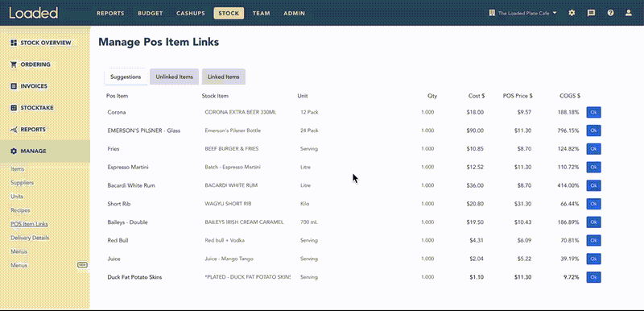Select the Red bull + Vodka stock item
Screen dimensions: 644x311
tap(225, 240)
